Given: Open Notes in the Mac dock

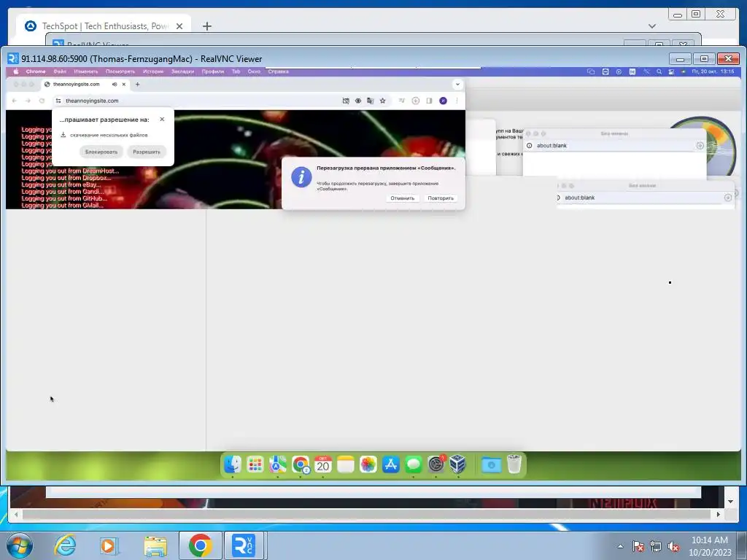Looking at the screenshot, I should 345,464.
